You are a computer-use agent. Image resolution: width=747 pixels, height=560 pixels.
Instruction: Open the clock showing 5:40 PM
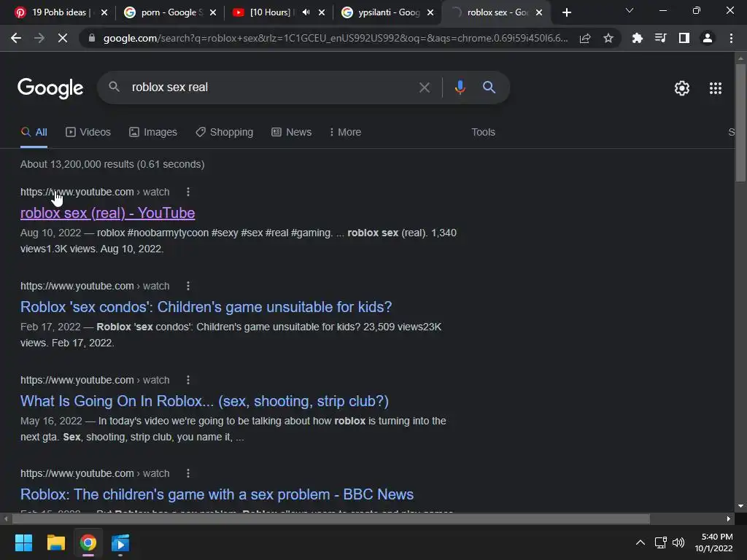pos(713,542)
